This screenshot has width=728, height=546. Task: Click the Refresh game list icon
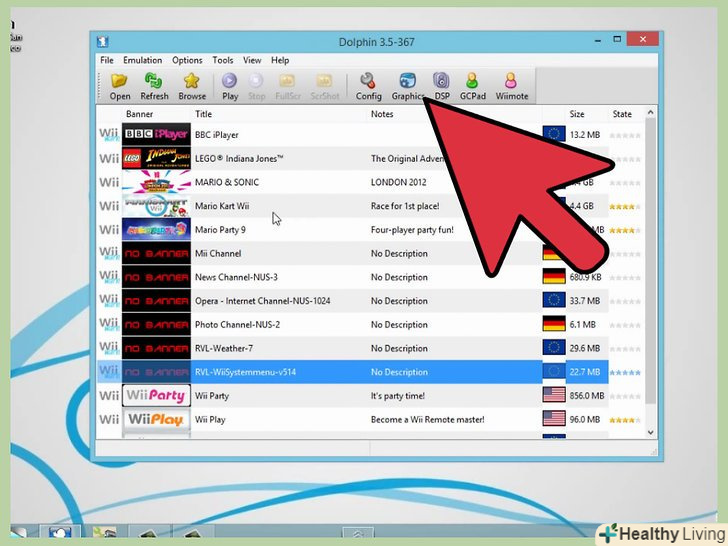(x=154, y=86)
